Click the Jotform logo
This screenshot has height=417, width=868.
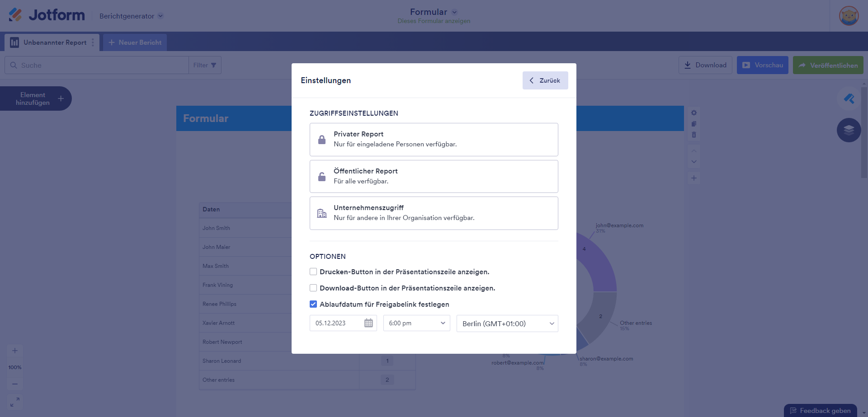tap(47, 15)
